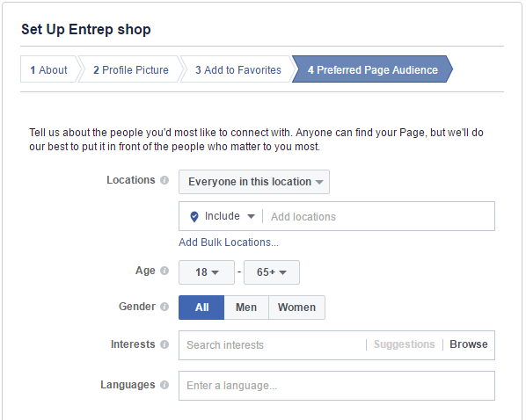Screen dimensions: 526x420
Task: Open Add to Favorites step
Action: pyautogui.click(x=238, y=69)
